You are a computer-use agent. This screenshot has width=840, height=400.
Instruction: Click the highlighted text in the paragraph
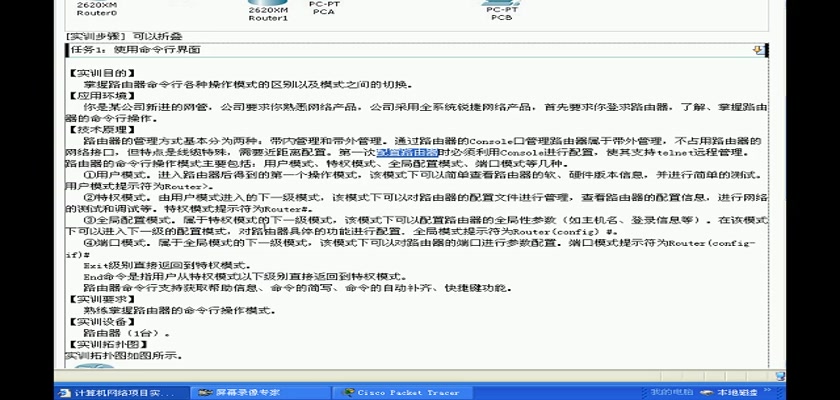click(x=408, y=152)
